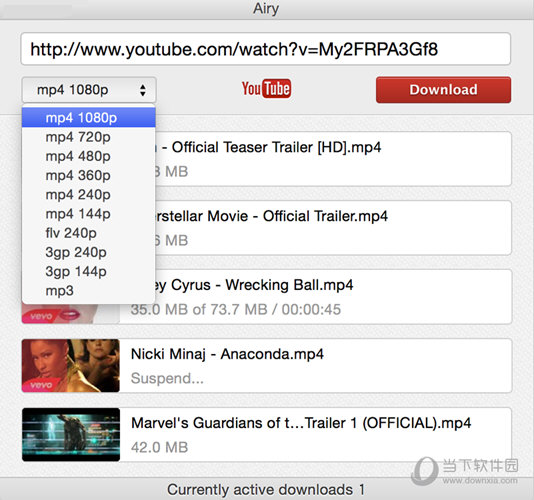Click the 42.0 MB size label
Image resolution: width=534 pixels, height=500 pixels.
(x=159, y=448)
